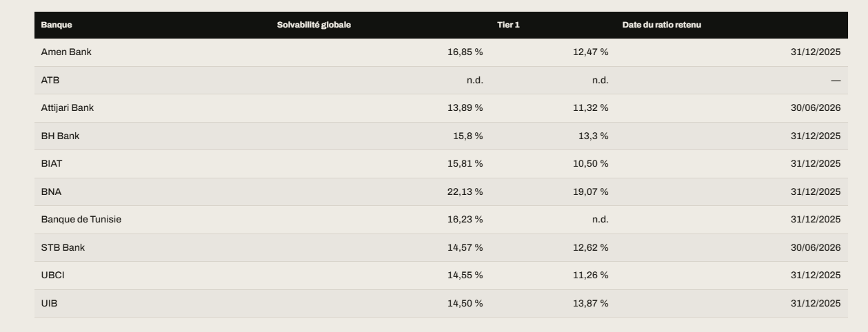Select the dash in ATB's date cell
The width and height of the screenshot is (868, 332).
click(836, 81)
